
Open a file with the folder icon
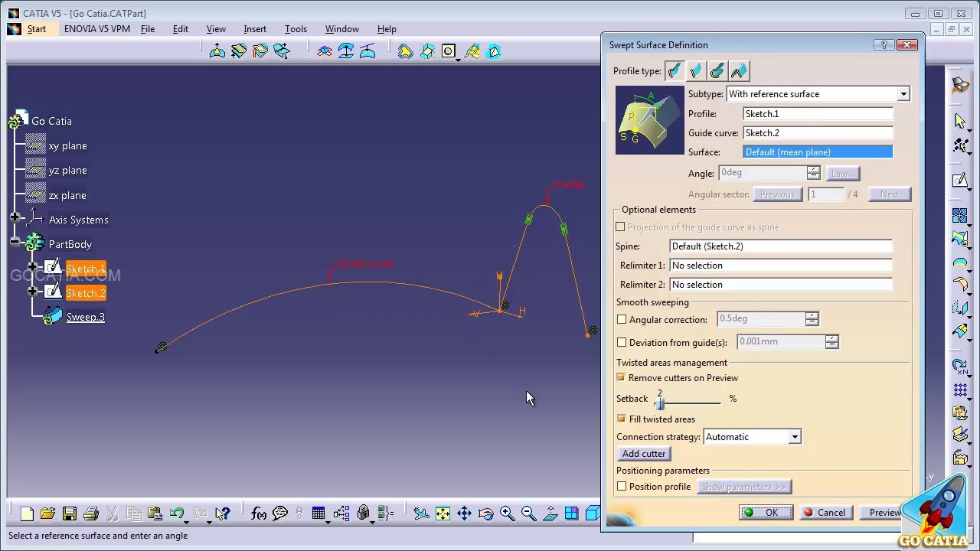[47, 514]
